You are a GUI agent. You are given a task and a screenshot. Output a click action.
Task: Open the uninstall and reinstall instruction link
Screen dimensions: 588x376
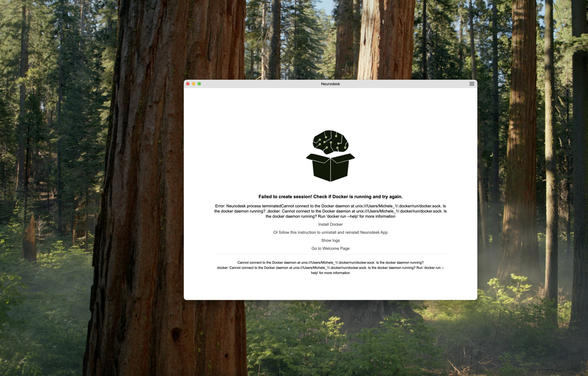330,232
